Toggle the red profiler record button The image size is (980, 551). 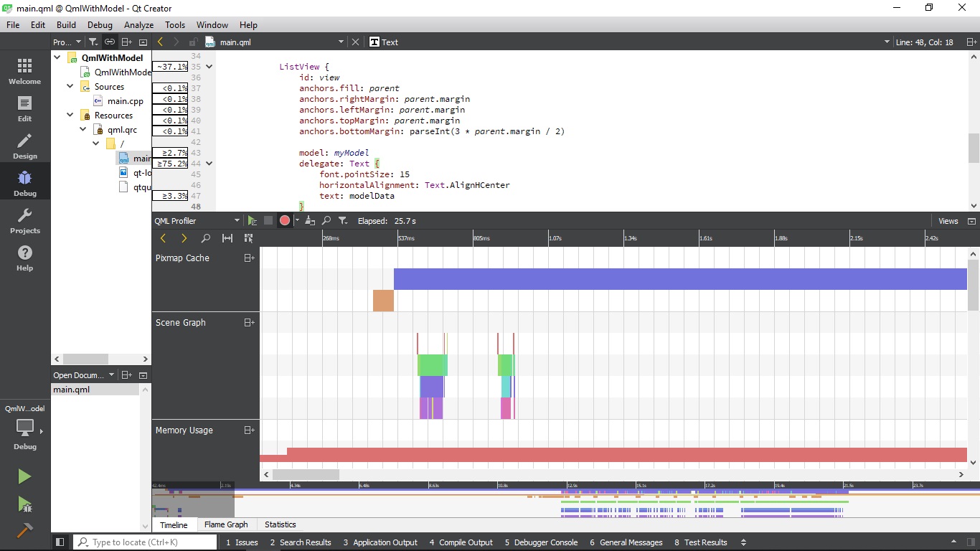click(285, 221)
